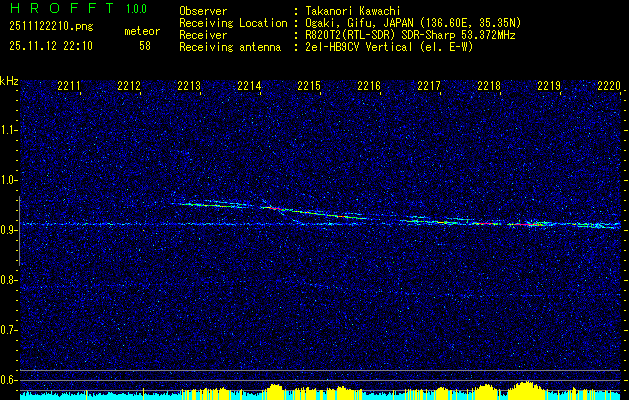Viewport: 629px width, 400px height.
Task: Click the 0.8 kHz axis label
Action: (x=8, y=280)
